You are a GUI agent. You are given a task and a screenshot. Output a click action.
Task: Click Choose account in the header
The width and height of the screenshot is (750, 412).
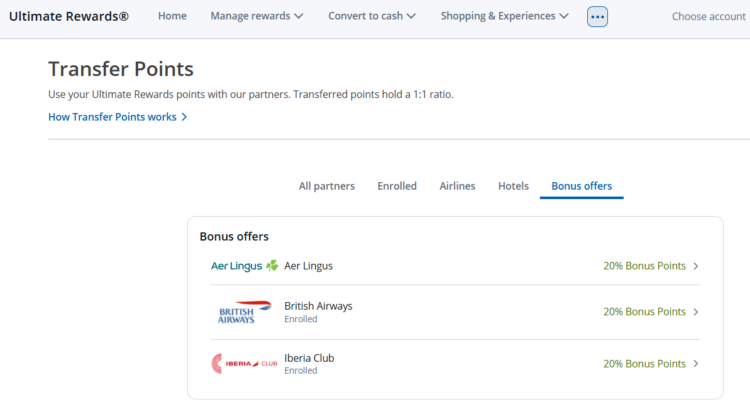pyautogui.click(x=708, y=17)
